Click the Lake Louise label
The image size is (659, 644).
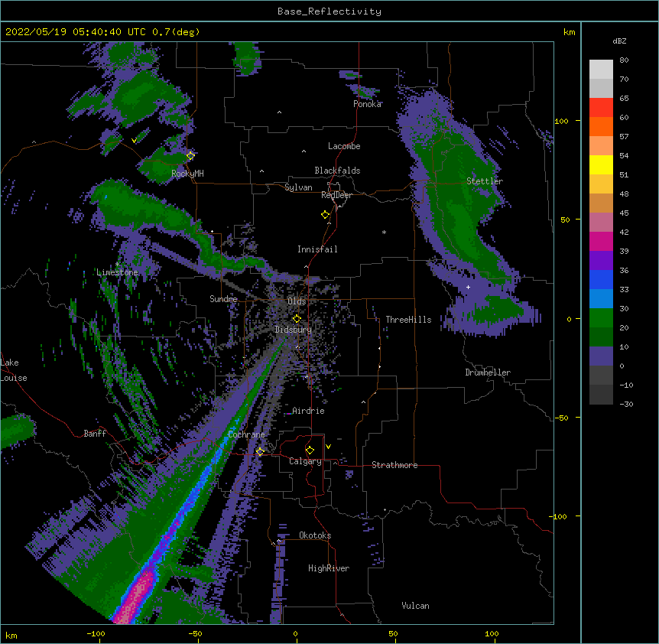[x=14, y=370]
